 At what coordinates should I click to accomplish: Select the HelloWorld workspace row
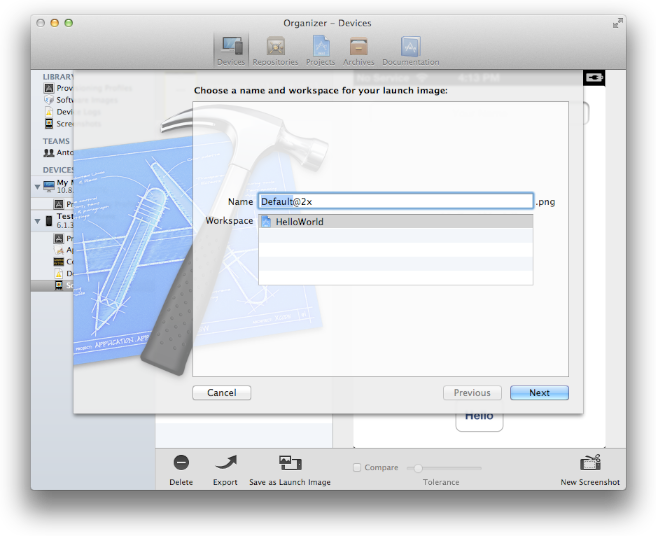(395, 222)
